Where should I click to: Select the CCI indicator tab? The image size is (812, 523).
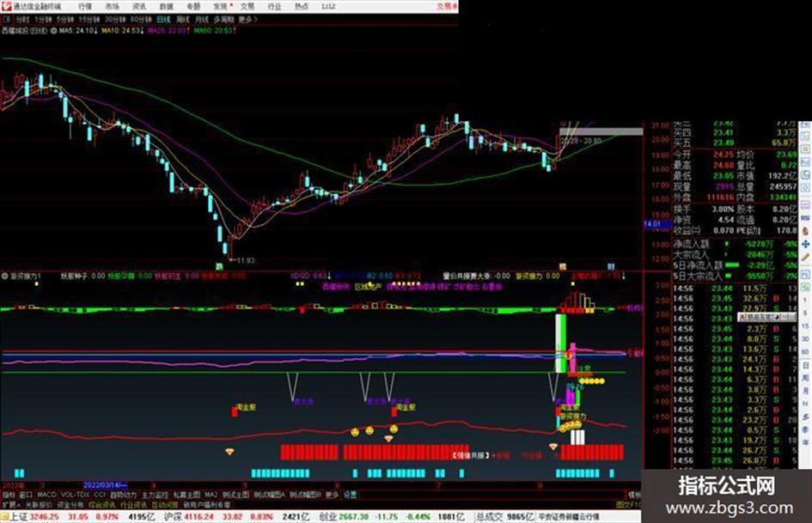100,495
